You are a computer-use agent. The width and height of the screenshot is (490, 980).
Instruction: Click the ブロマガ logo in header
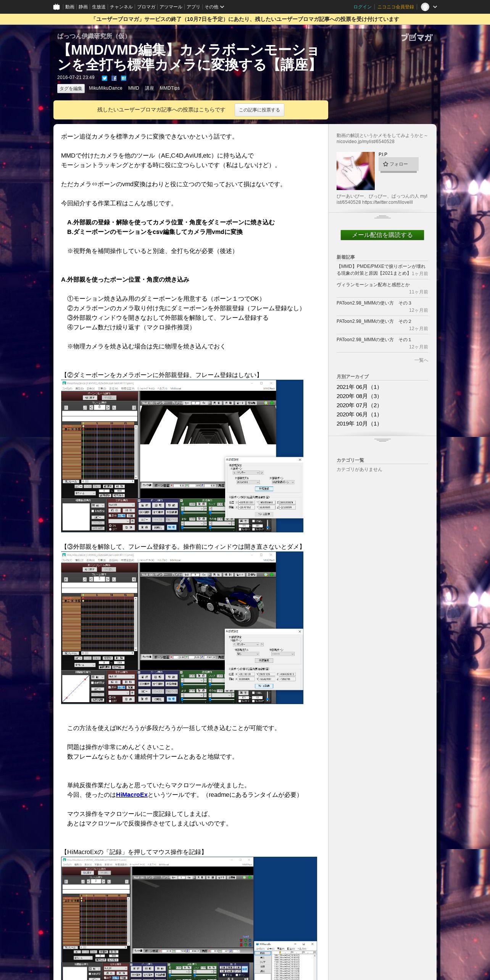click(x=417, y=37)
